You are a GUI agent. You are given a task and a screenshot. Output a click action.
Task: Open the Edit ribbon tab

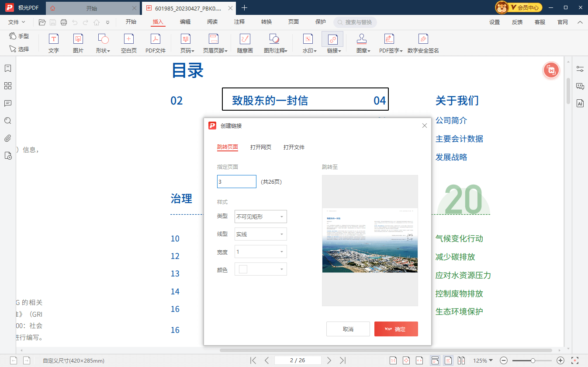point(185,22)
